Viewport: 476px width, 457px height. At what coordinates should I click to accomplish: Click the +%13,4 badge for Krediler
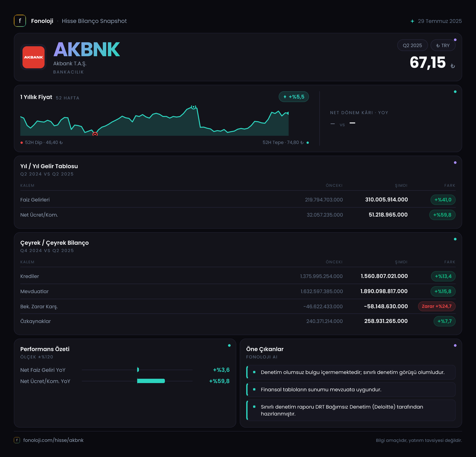(443, 276)
